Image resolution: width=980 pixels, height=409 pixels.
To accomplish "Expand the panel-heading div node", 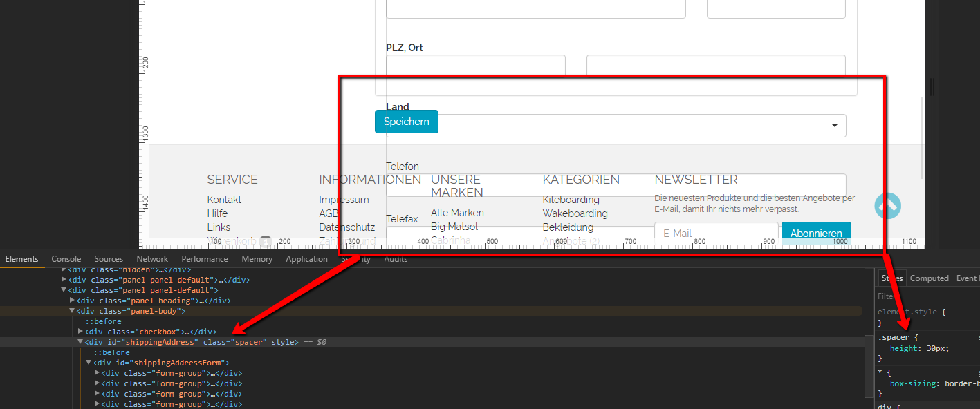I will click(73, 301).
